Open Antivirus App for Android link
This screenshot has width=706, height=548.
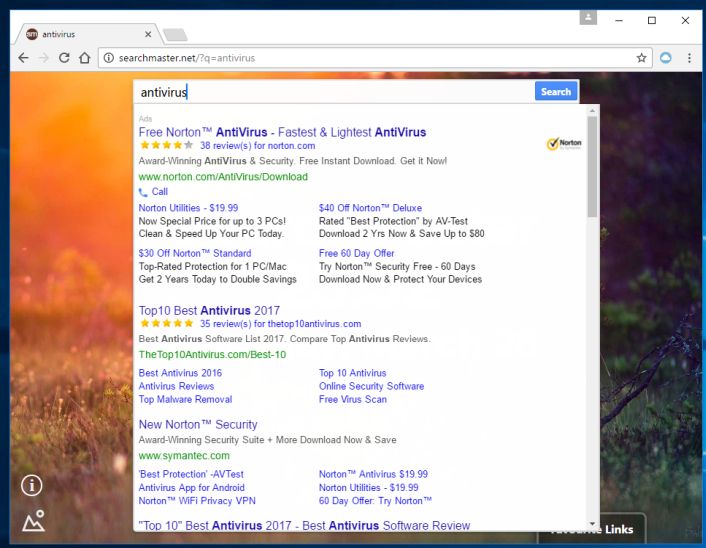[x=191, y=488]
